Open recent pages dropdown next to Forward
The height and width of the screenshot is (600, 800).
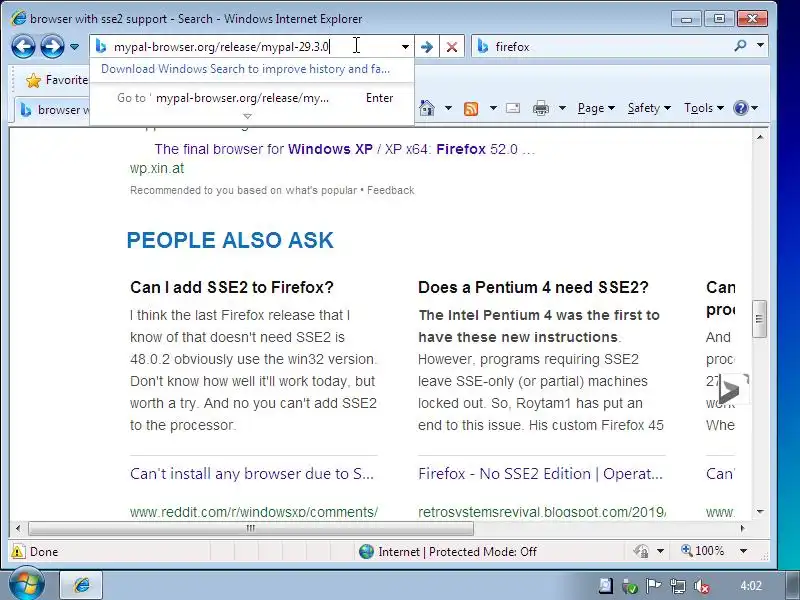[74, 47]
